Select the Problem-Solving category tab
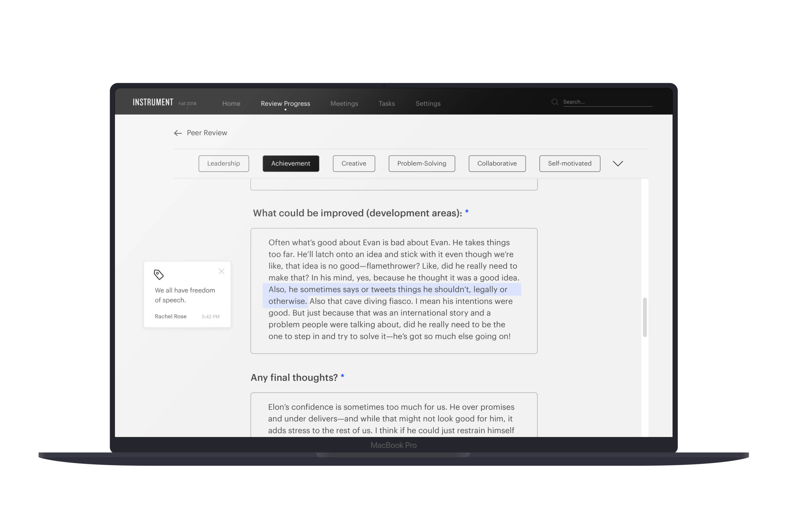798x532 pixels. click(422, 164)
